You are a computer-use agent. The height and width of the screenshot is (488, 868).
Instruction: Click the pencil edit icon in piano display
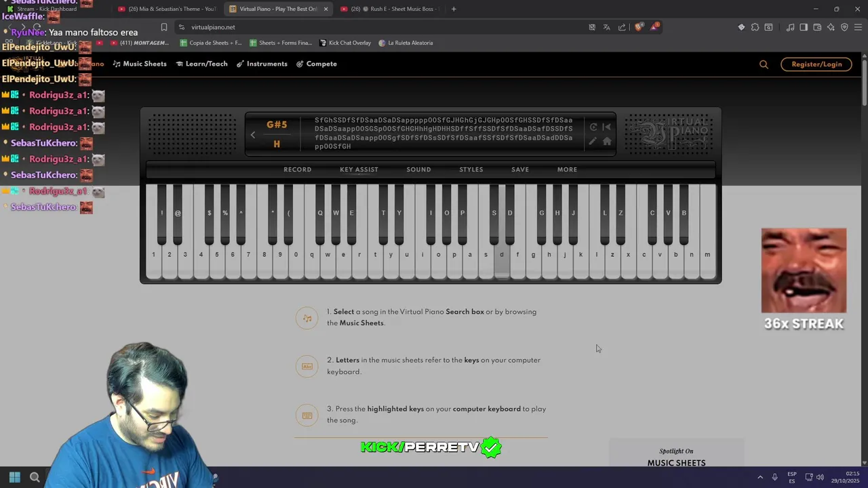(x=593, y=141)
